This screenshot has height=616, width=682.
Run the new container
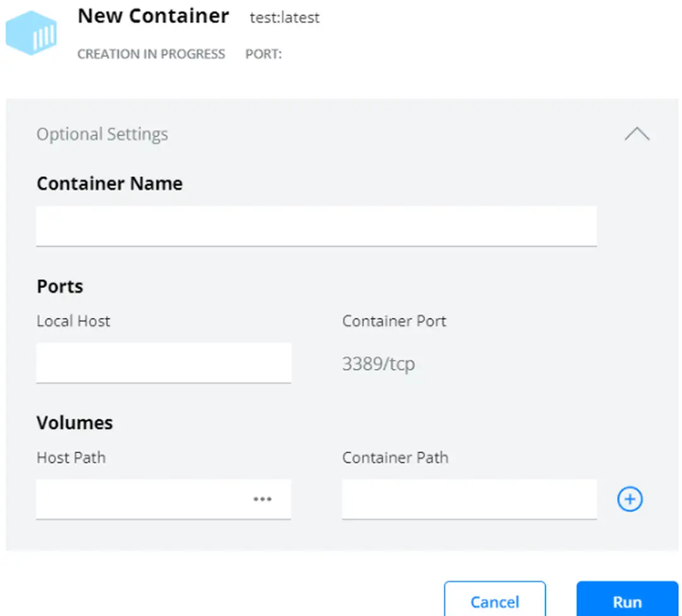click(626, 601)
